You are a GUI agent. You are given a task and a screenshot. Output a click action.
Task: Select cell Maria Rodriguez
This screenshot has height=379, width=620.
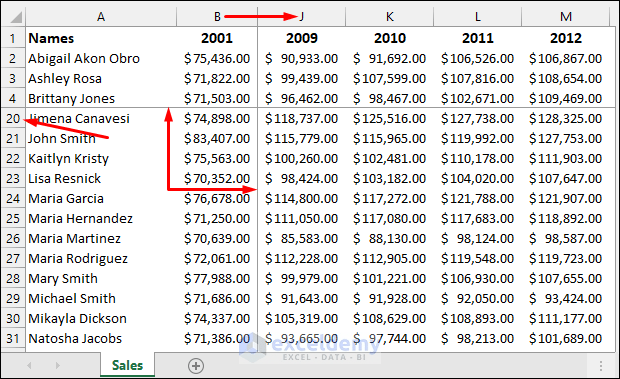(x=101, y=258)
